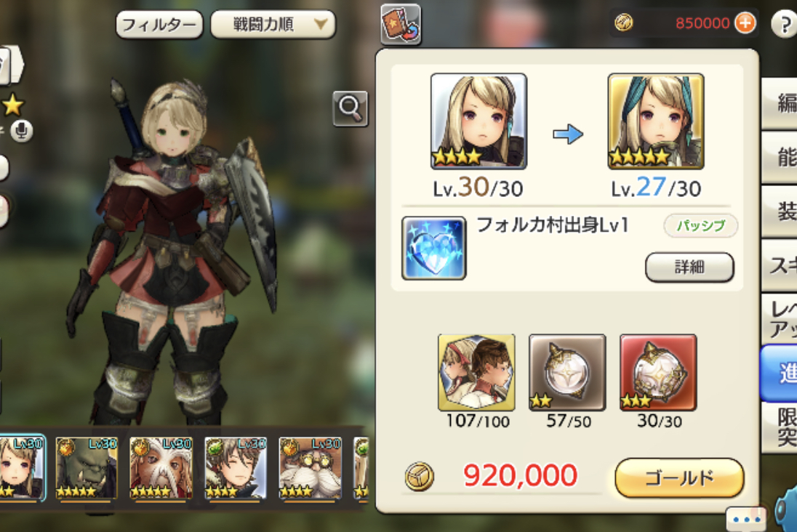Viewport: 797px width, 532px height.
Task: Select the green orc character thumbnail
Action: 87,467
